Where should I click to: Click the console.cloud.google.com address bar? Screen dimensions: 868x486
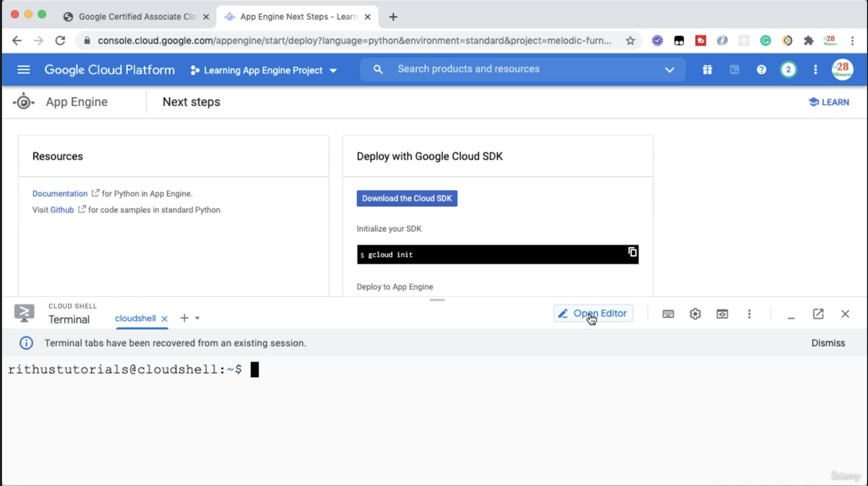354,41
